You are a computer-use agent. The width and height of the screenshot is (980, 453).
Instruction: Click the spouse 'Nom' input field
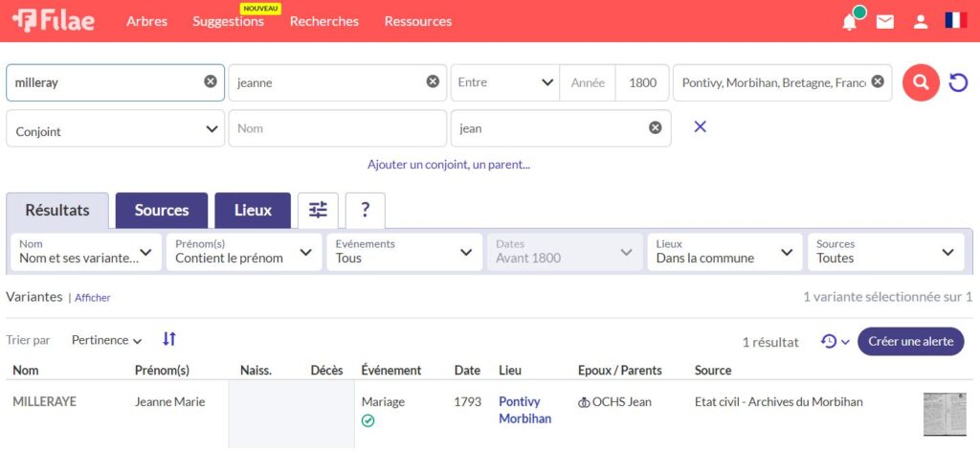click(337, 129)
